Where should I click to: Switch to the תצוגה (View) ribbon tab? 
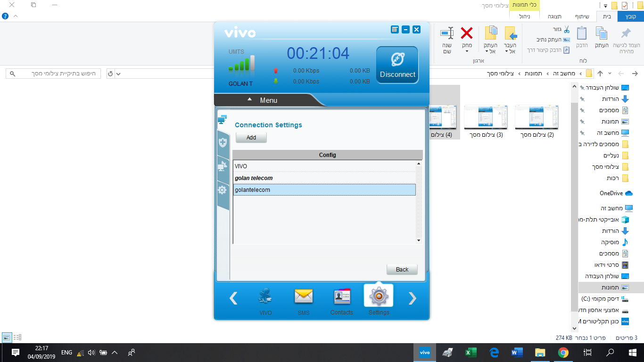[x=554, y=16]
